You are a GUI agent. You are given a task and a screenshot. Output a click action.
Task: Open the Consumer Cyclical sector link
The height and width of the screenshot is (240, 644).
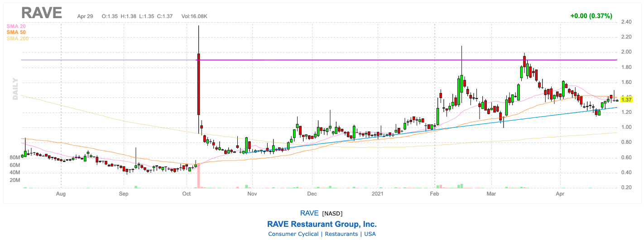click(x=293, y=234)
